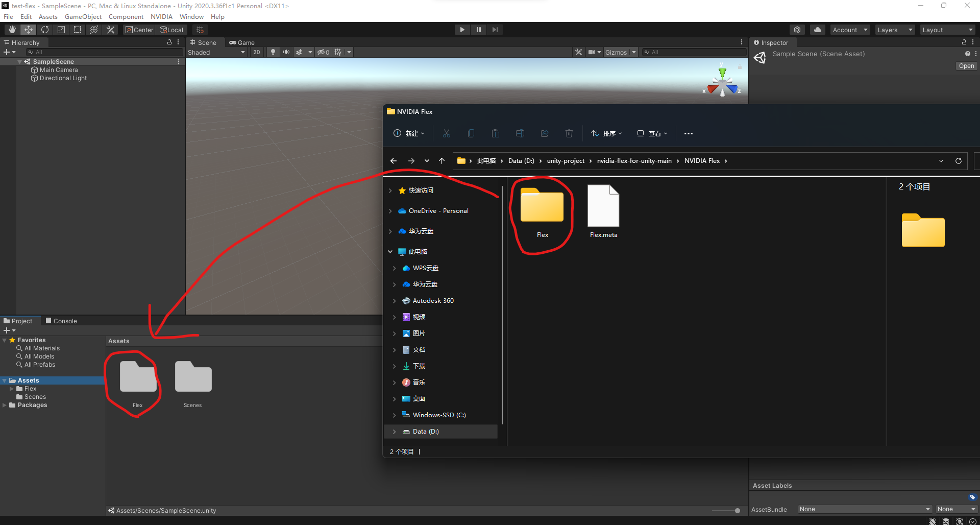Toggle 2D scene view mode

tap(257, 52)
